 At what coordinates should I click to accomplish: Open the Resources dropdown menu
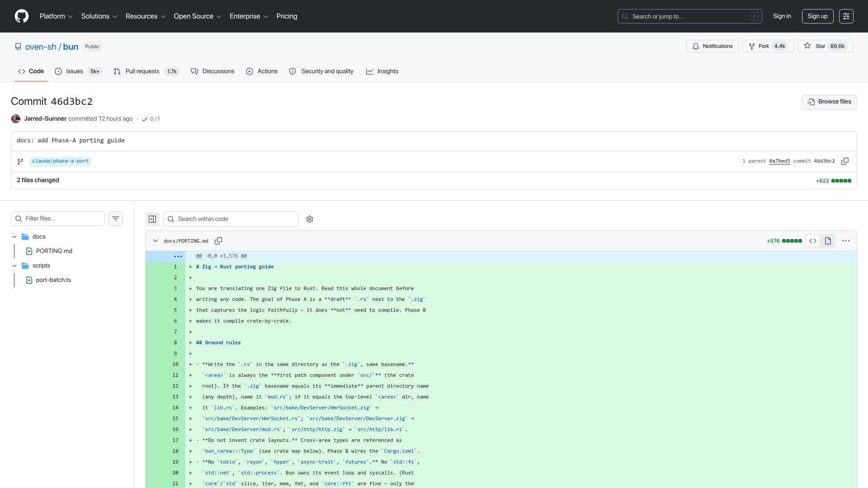click(x=146, y=16)
